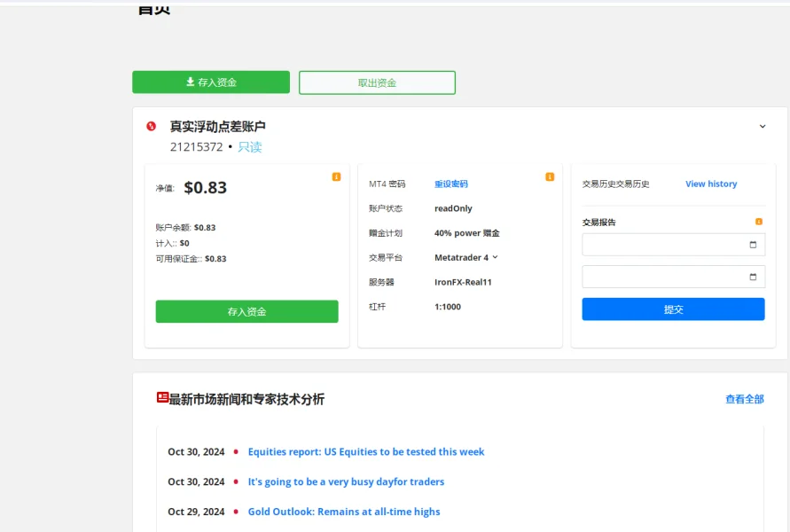Open the Gold Outlook article from Oct 29
790x532 pixels.
[344, 512]
